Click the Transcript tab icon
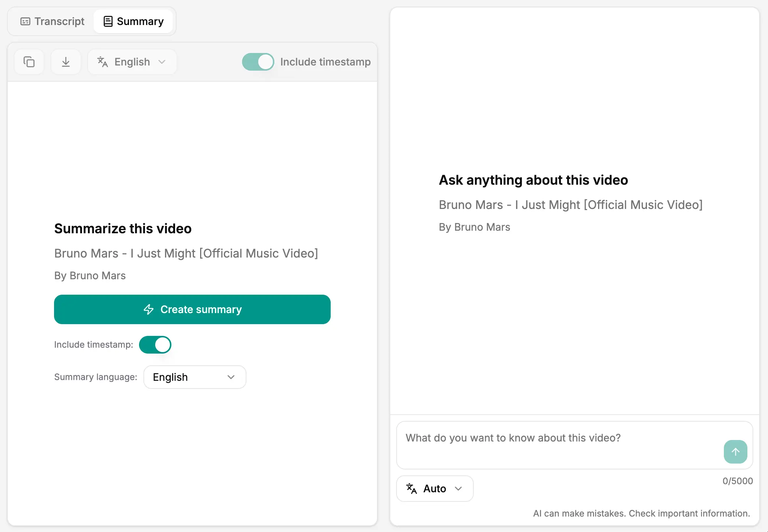Viewport: 768px width, 532px height. [25, 21]
